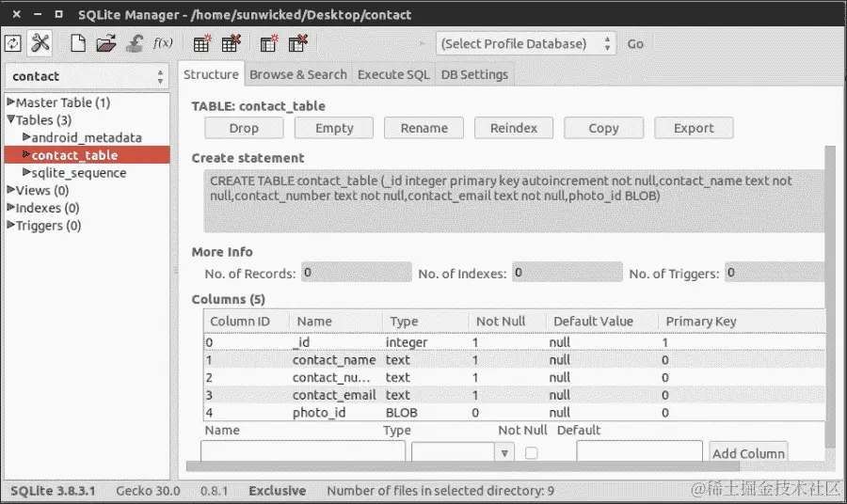847x504 pixels.
Task: Click the Not Null column header
Action: [507, 321]
